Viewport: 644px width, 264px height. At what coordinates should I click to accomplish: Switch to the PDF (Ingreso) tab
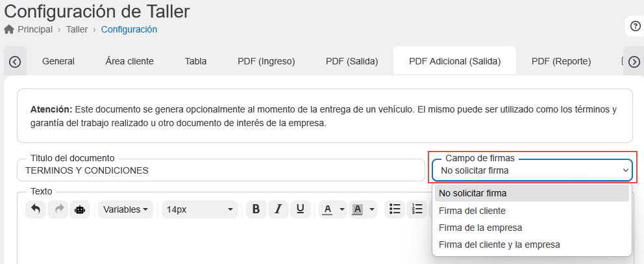pyautogui.click(x=266, y=62)
